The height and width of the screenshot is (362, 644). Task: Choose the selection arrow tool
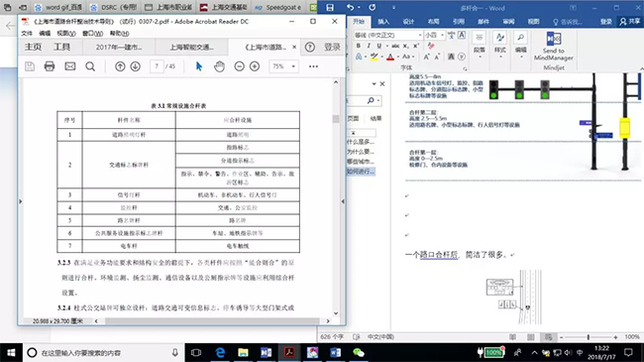[199, 66]
